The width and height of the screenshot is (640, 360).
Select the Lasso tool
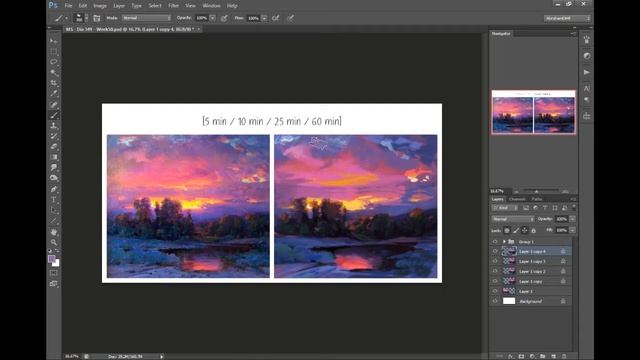pos(53,62)
